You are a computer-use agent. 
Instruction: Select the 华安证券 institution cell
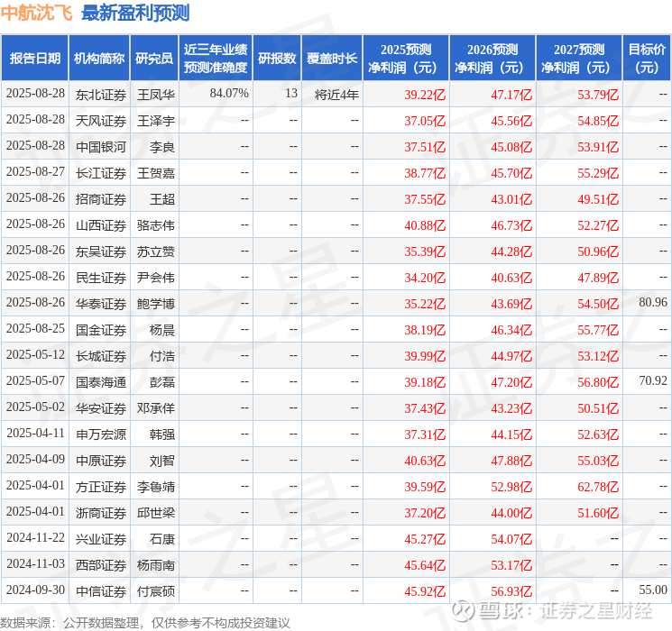(x=101, y=408)
